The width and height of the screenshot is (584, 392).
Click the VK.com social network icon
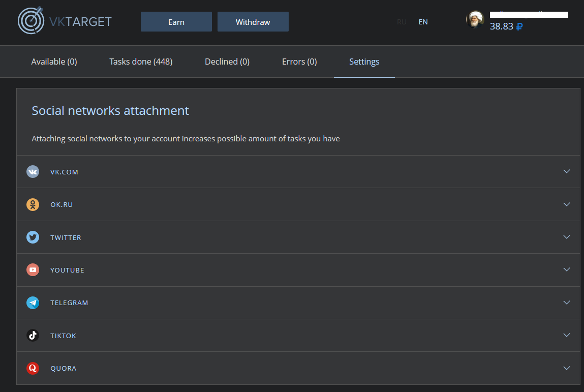(x=33, y=172)
